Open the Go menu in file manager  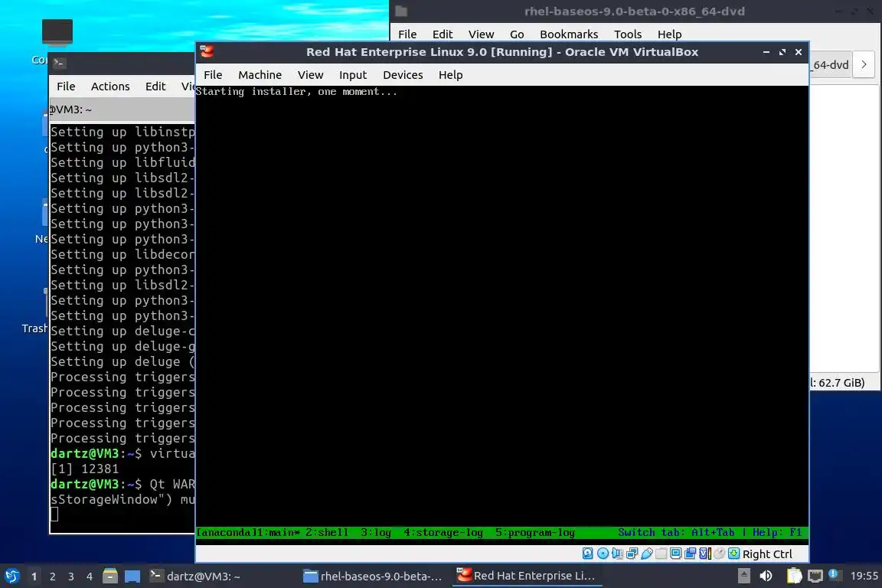click(517, 34)
